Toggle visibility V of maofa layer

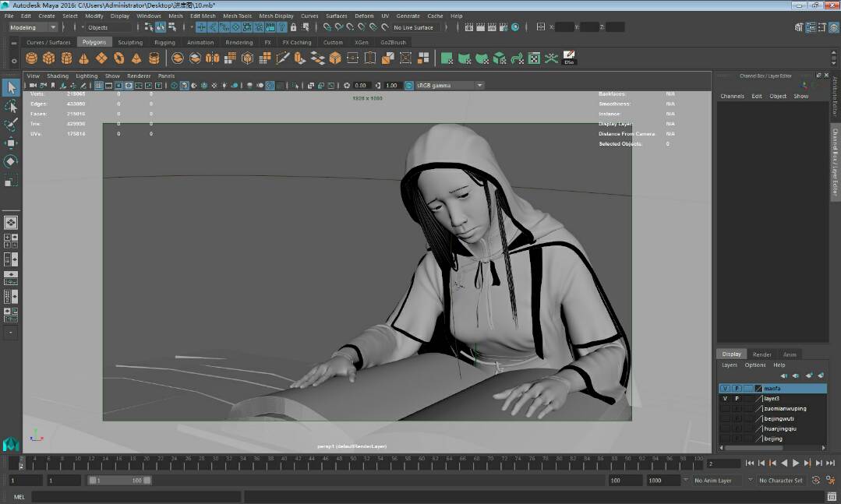pos(725,388)
